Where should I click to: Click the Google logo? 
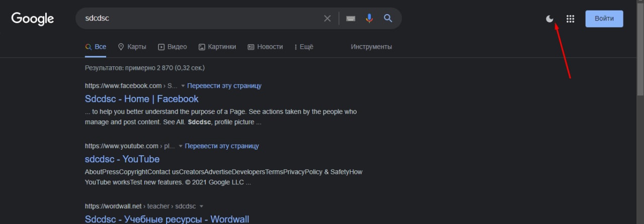click(x=33, y=19)
